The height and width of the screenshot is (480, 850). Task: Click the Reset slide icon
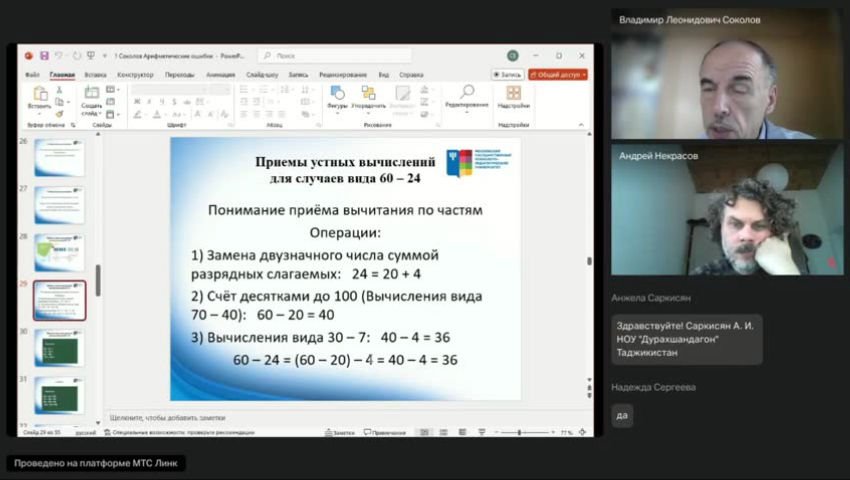[111, 102]
